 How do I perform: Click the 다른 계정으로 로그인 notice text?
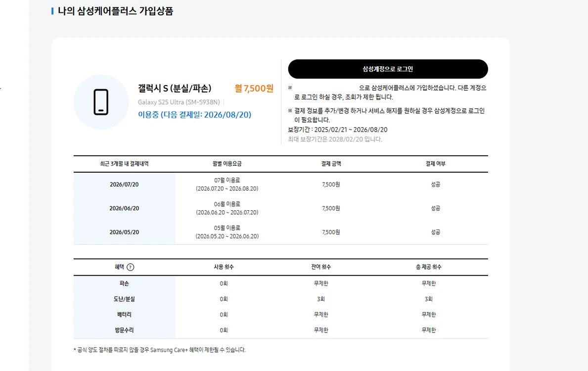[387, 93]
